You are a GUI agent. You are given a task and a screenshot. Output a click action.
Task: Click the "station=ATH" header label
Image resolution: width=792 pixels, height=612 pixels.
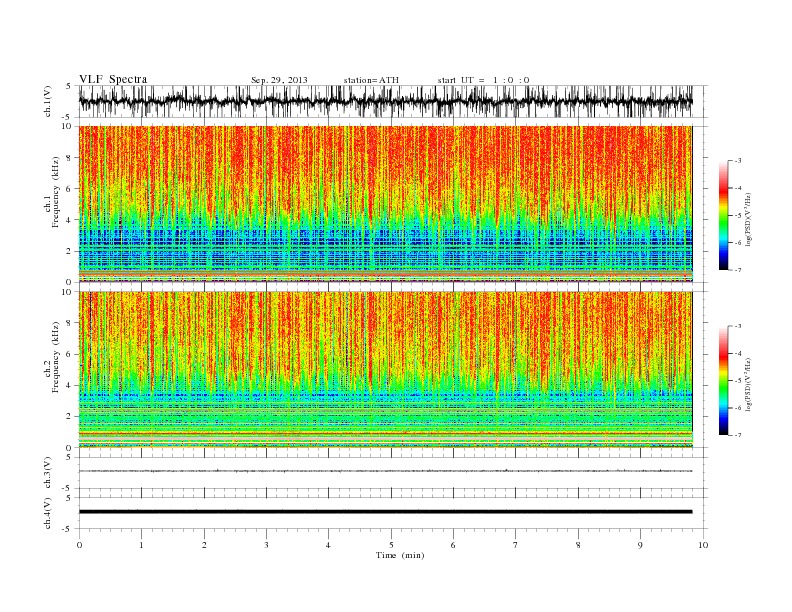[371, 80]
